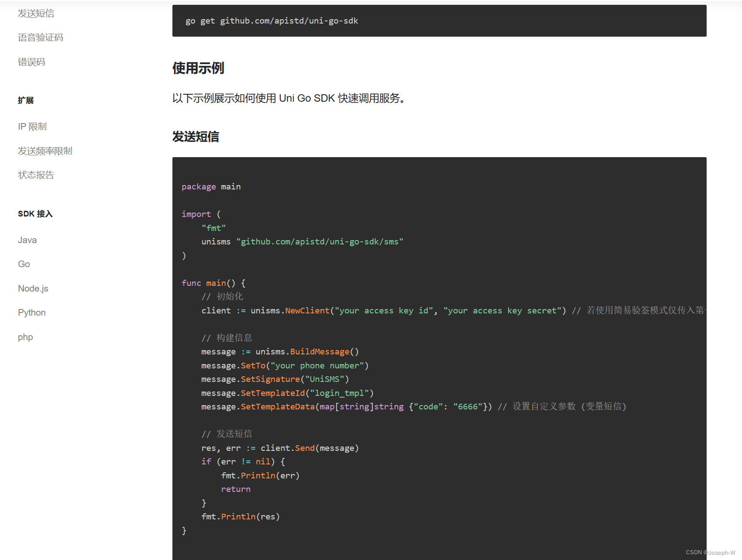This screenshot has height=560, width=742.
Task: Open the 状态报告 sidebar link
Action: coord(36,175)
